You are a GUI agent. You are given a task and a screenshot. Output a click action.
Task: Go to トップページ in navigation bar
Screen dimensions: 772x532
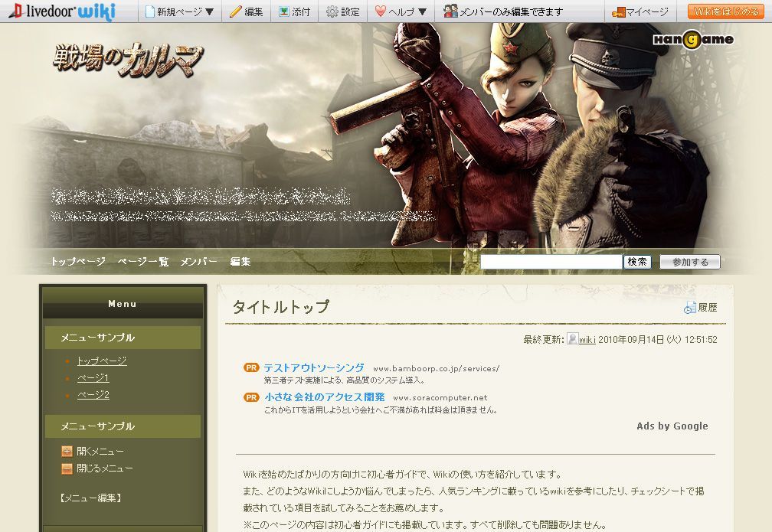(x=78, y=261)
